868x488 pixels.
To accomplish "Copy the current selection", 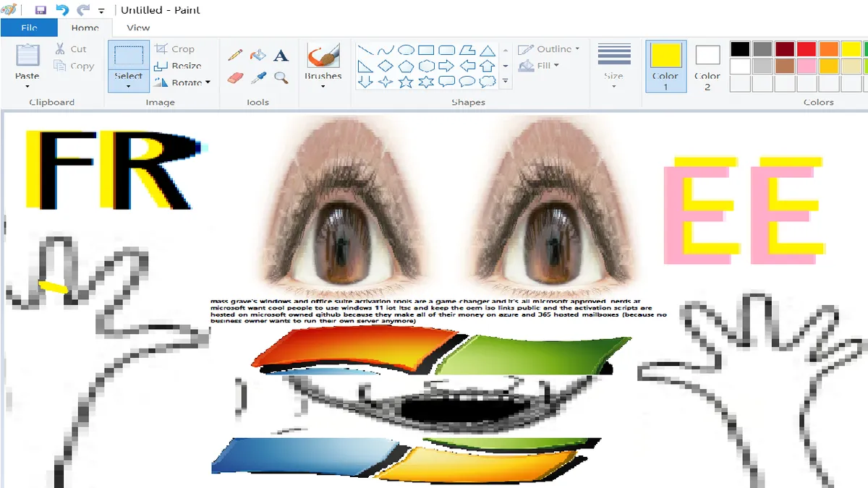I will 74,66.
